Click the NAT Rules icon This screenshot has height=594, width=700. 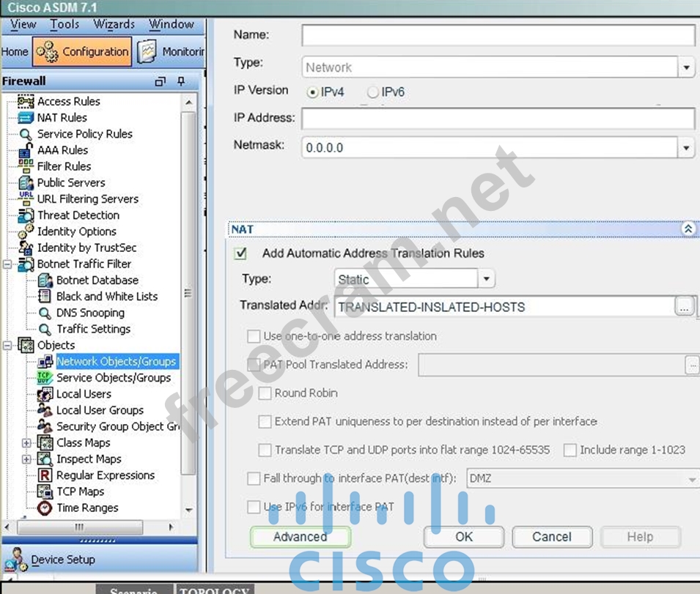click(x=26, y=118)
